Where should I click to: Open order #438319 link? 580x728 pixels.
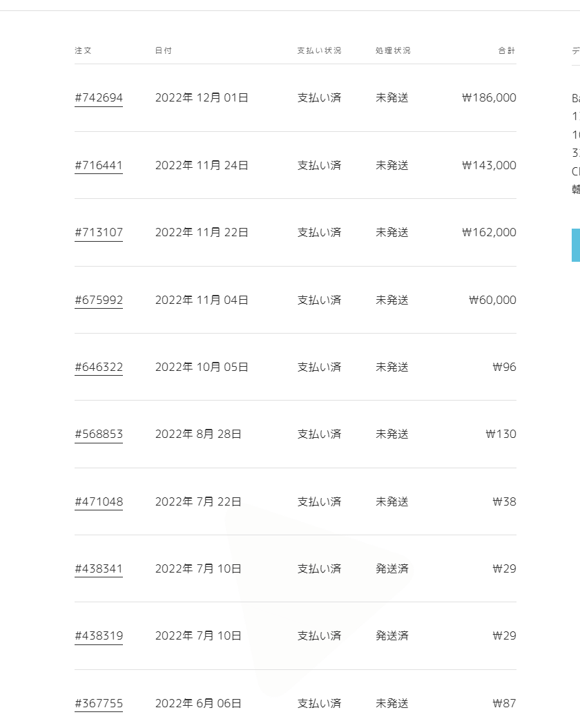(99, 636)
